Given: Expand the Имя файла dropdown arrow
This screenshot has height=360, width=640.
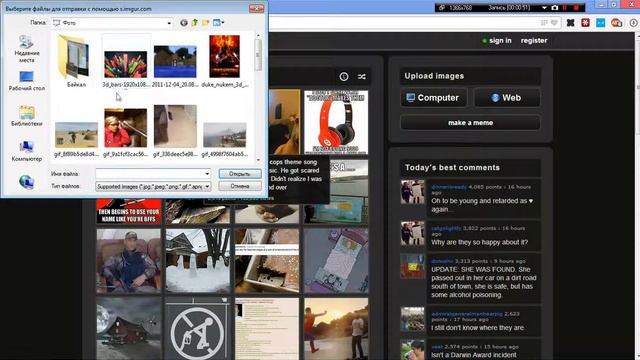Looking at the screenshot, I should pyautogui.click(x=207, y=173).
